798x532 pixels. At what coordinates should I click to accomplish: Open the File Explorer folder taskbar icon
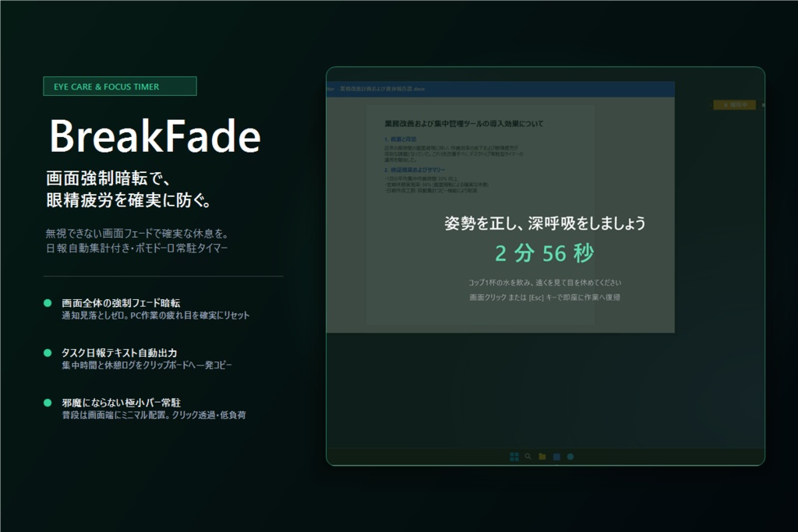pos(542,456)
